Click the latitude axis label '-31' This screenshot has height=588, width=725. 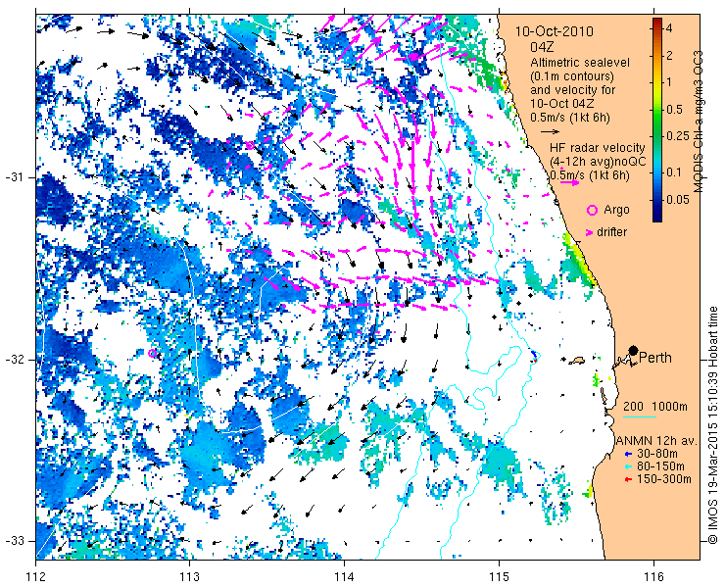point(14,177)
